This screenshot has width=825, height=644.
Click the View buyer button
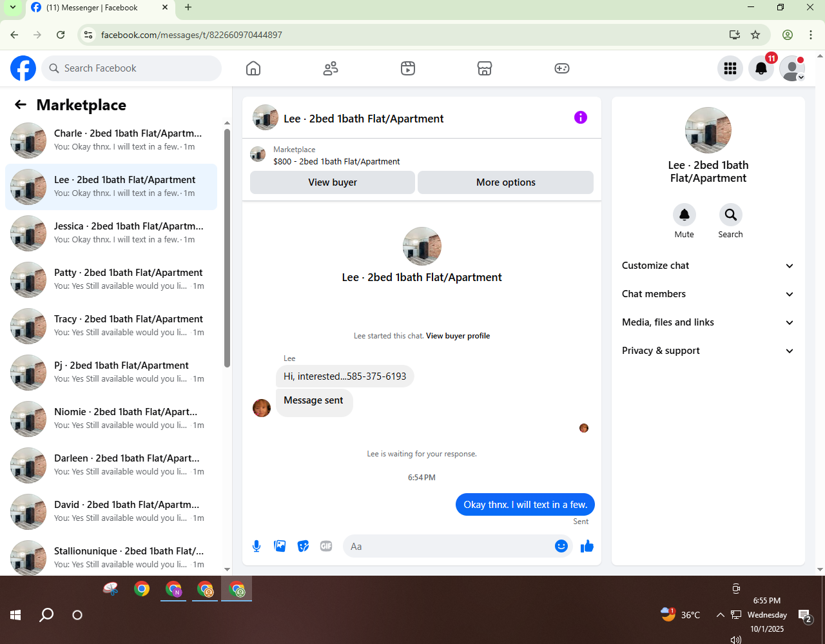[333, 182]
